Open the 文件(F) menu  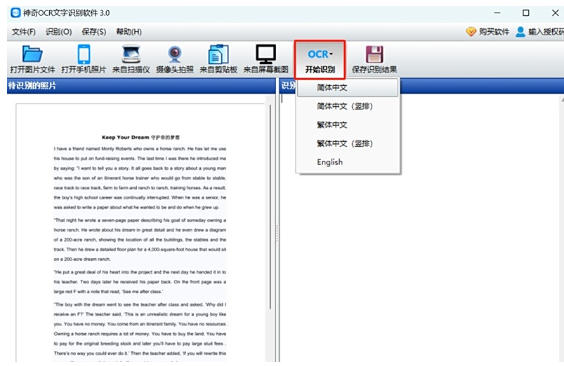click(24, 32)
